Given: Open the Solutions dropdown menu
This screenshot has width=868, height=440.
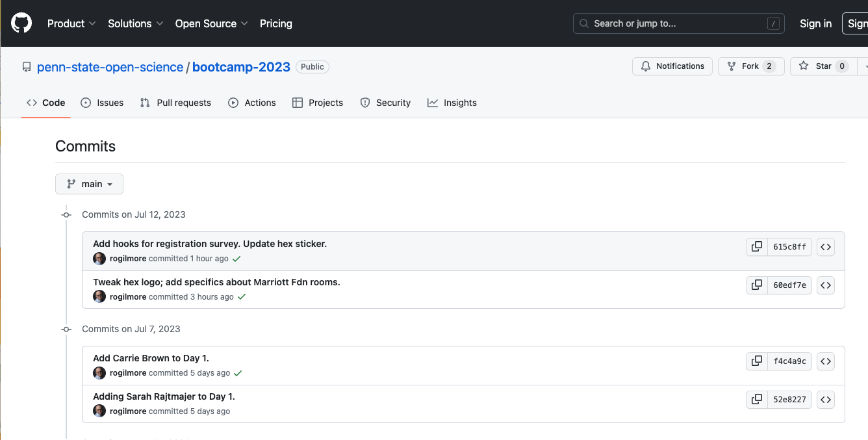Looking at the screenshot, I should click(x=135, y=23).
